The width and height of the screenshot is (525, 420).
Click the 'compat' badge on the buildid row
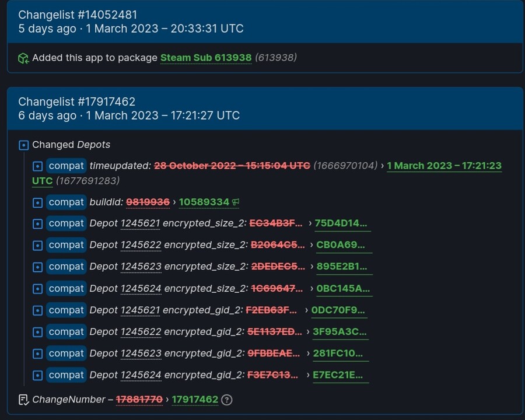point(66,202)
